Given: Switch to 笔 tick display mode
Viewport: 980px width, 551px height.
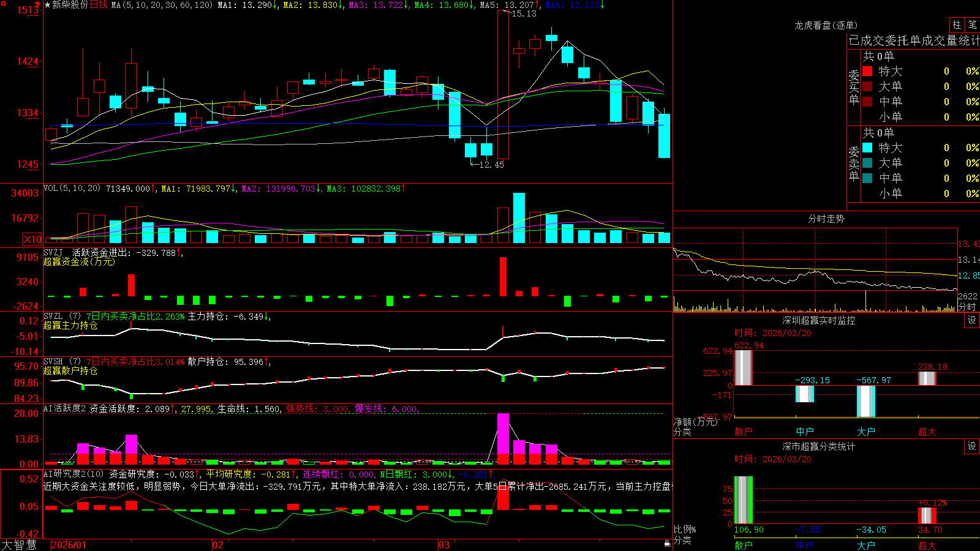Looking at the screenshot, I should pyautogui.click(x=972, y=24).
